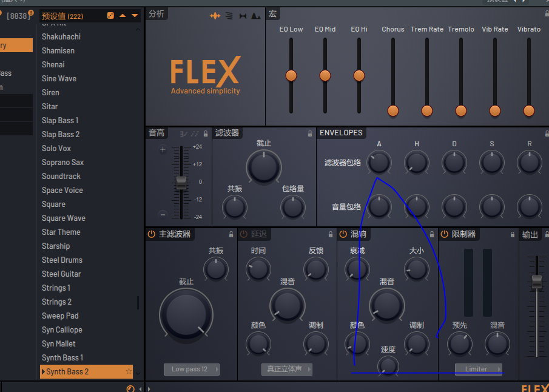The height and width of the screenshot is (392, 549).
Task: Click the 混响 大小 size knob
Action: [x=416, y=270]
